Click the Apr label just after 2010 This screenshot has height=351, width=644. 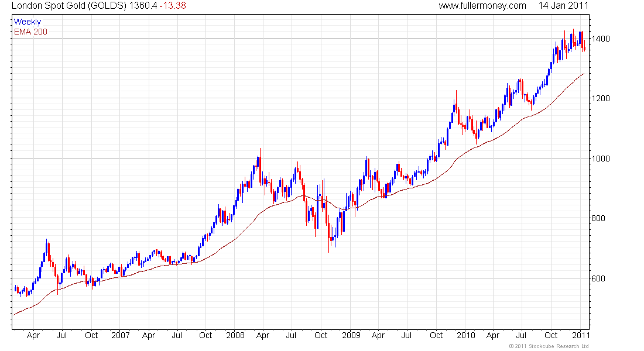click(x=493, y=335)
